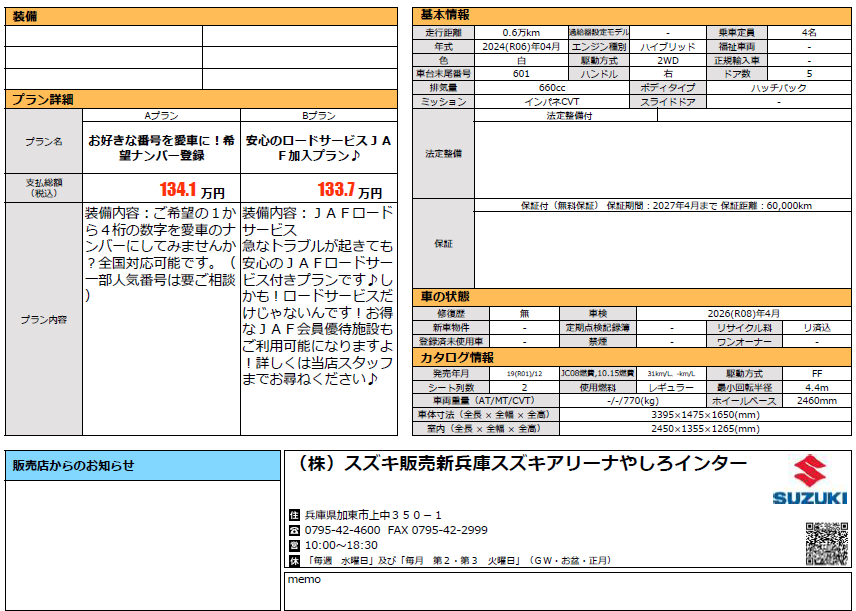Click the Suzuki S logo

(809, 472)
